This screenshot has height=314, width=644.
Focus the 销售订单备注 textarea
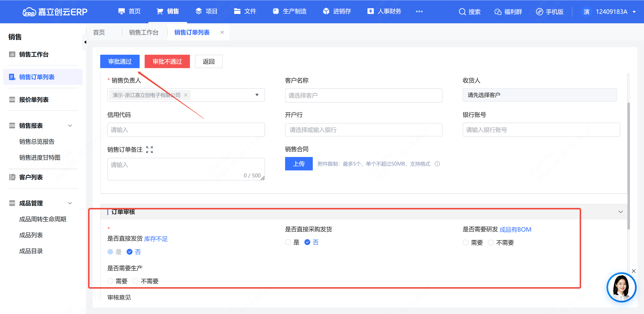coord(186,169)
